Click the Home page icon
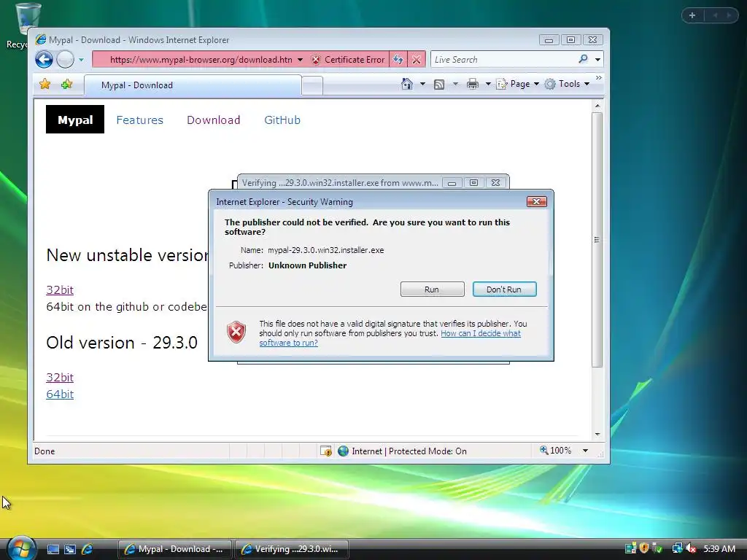Image resolution: width=747 pixels, height=560 pixels. (407, 84)
